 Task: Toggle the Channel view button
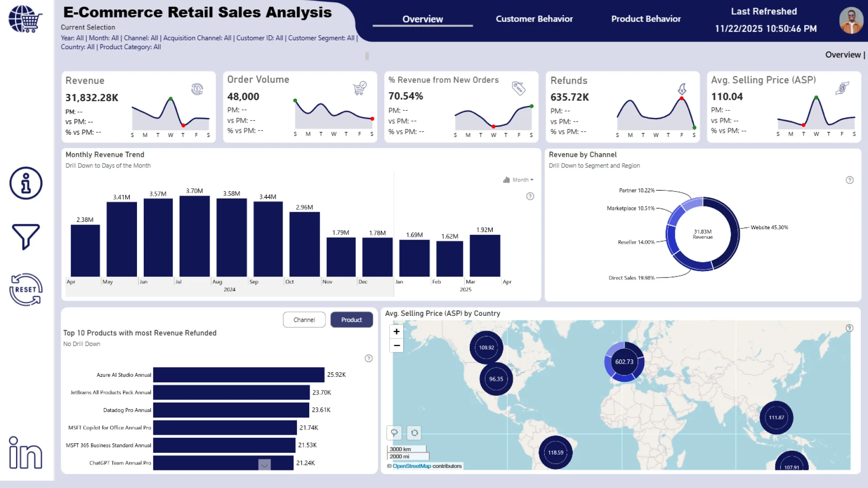(x=304, y=320)
